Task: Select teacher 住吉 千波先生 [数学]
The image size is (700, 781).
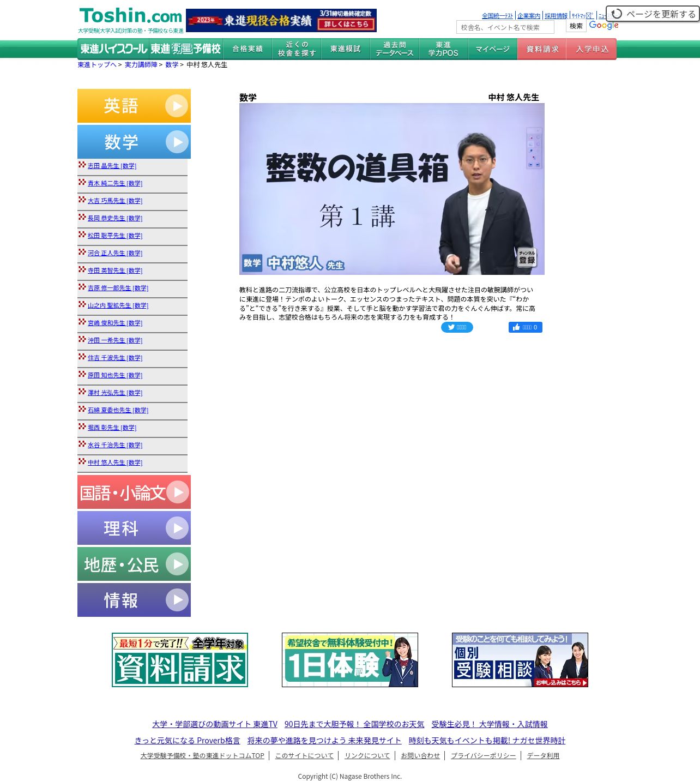Action: click(115, 358)
